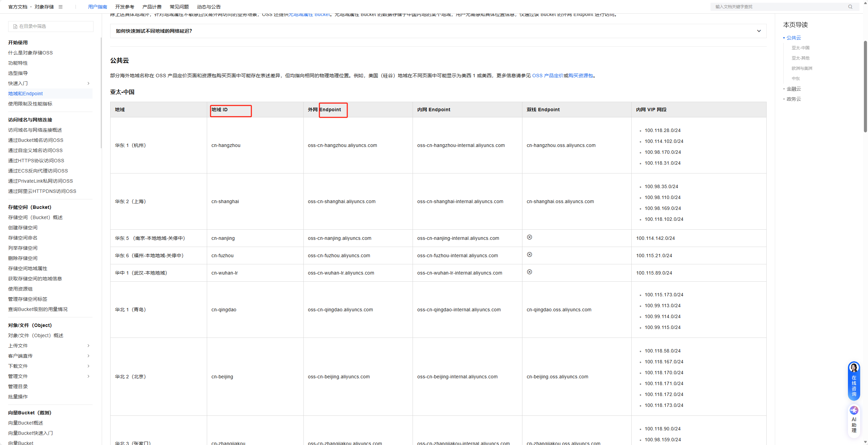The height and width of the screenshot is (445, 868).
Task: Click the search magnifier icon in the top bar
Action: click(x=850, y=7)
